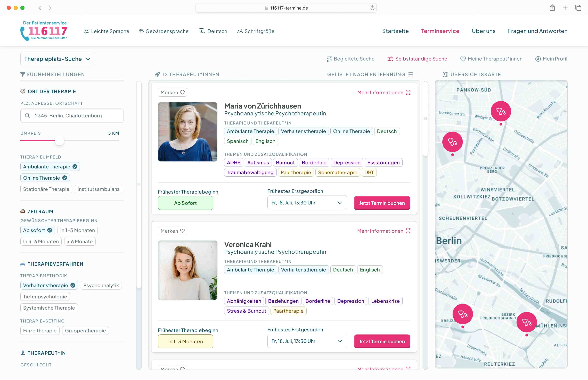Click the browser forward arrow
Image resolution: width=588 pixels, height=380 pixels.
(x=50, y=8)
